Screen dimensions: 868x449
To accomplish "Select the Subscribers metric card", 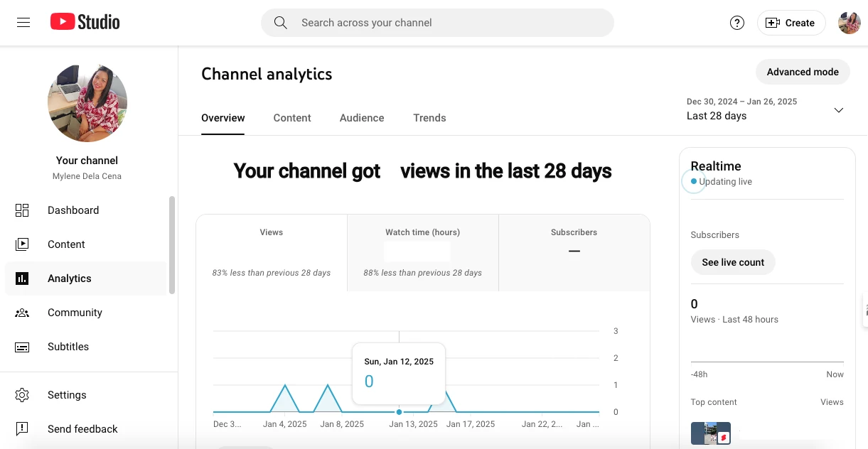I will tap(574, 253).
